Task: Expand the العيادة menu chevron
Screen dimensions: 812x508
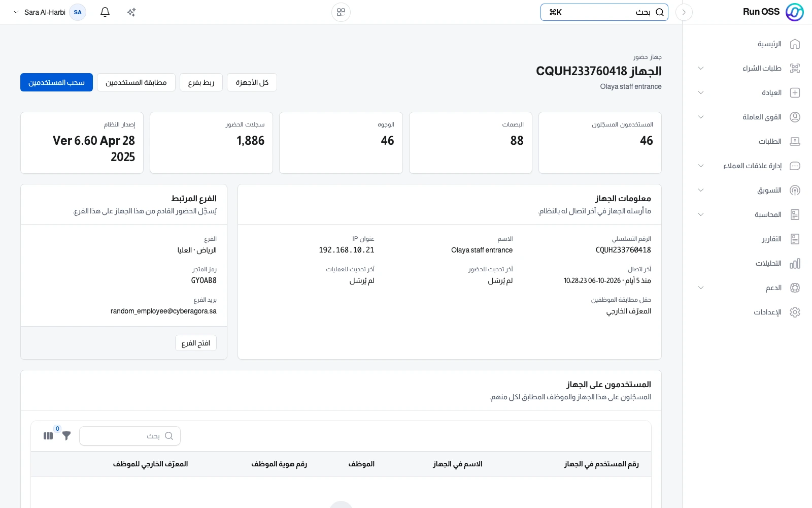Action: (x=701, y=93)
